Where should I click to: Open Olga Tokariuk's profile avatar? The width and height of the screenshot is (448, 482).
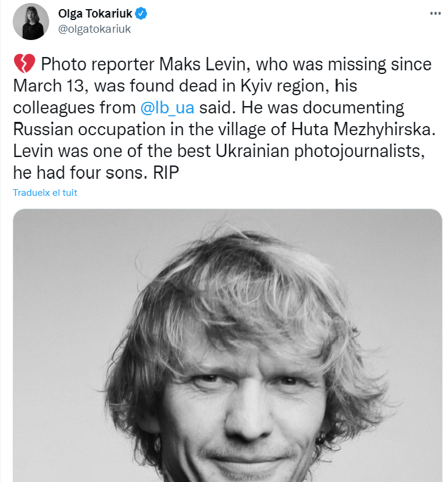[31, 21]
